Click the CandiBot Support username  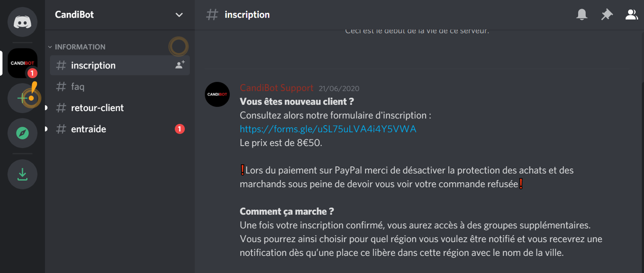pyautogui.click(x=276, y=88)
